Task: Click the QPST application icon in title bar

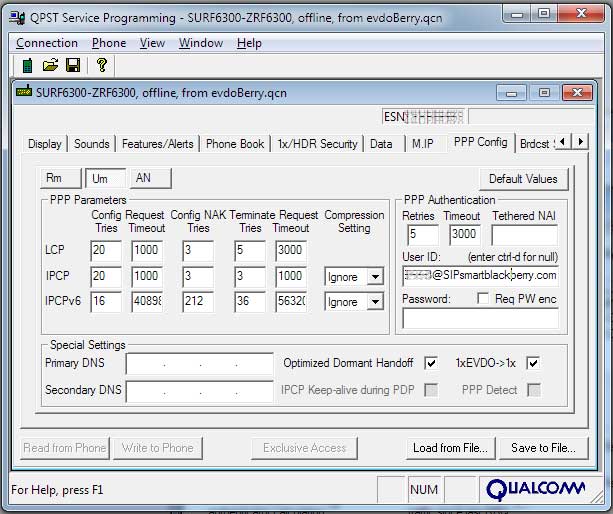Action: coord(17,18)
